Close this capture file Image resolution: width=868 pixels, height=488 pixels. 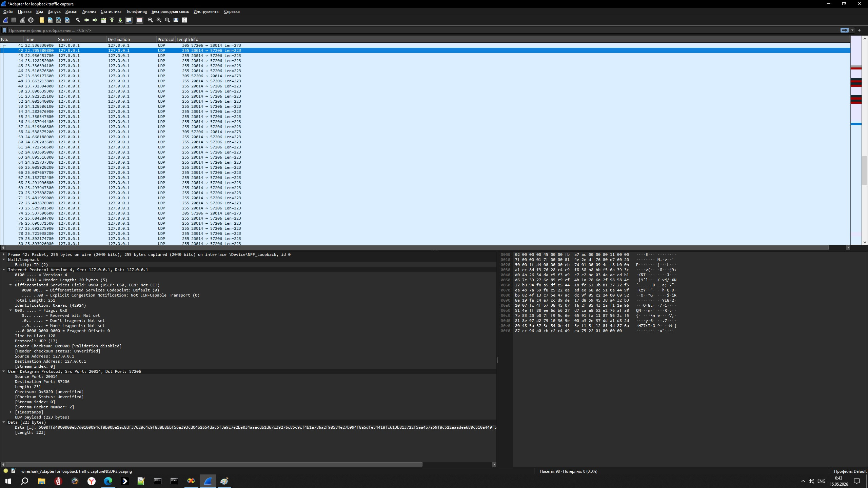[59, 20]
